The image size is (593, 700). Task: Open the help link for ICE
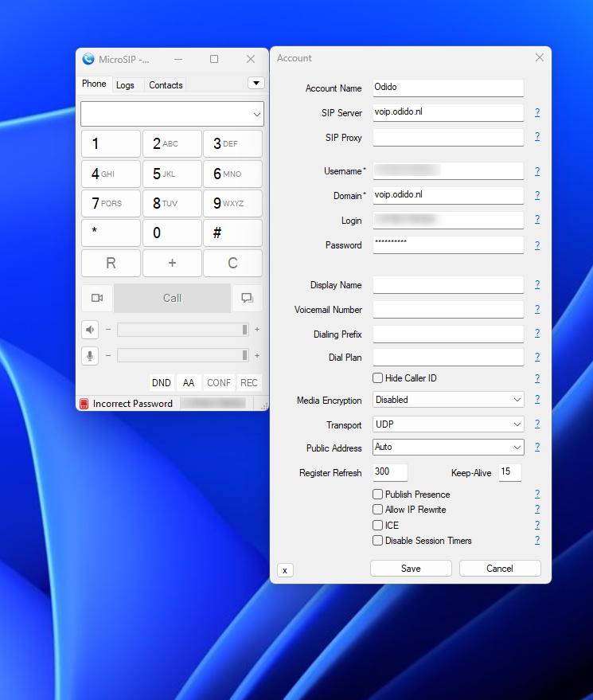pyautogui.click(x=537, y=525)
